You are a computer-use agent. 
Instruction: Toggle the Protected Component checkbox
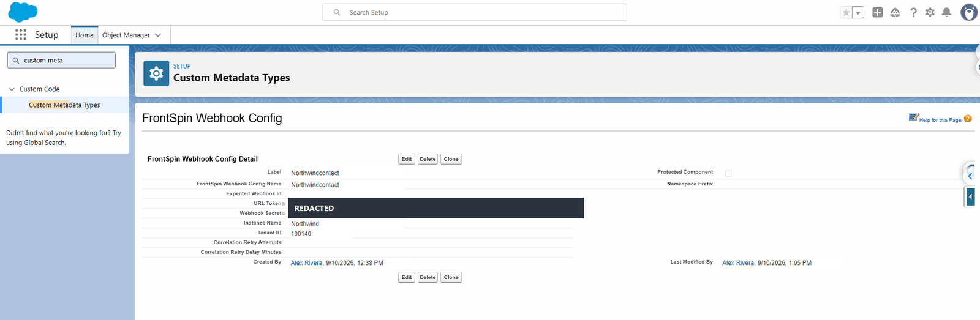click(728, 174)
